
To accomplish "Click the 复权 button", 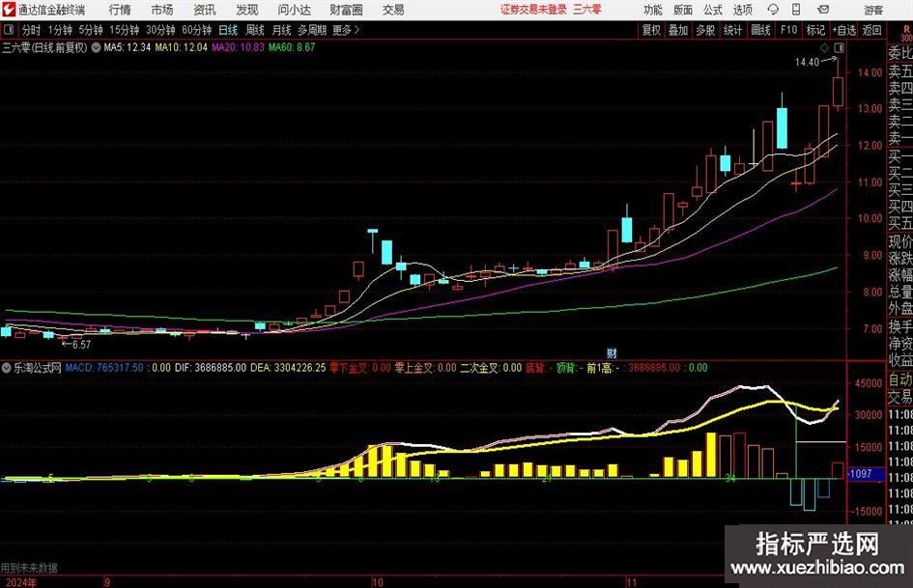I will tap(651, 30).
